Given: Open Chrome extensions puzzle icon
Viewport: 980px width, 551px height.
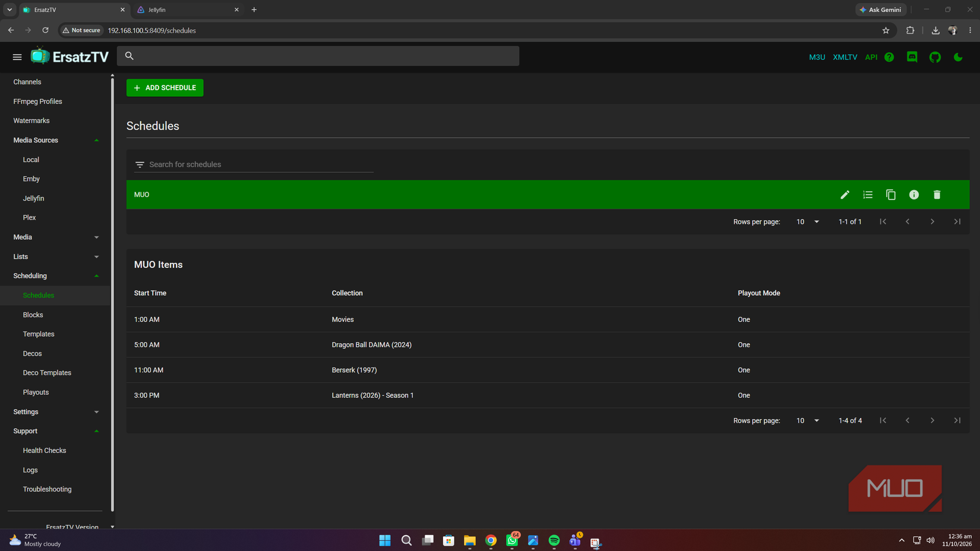Looking at the screenshot, I should [910, 30].
